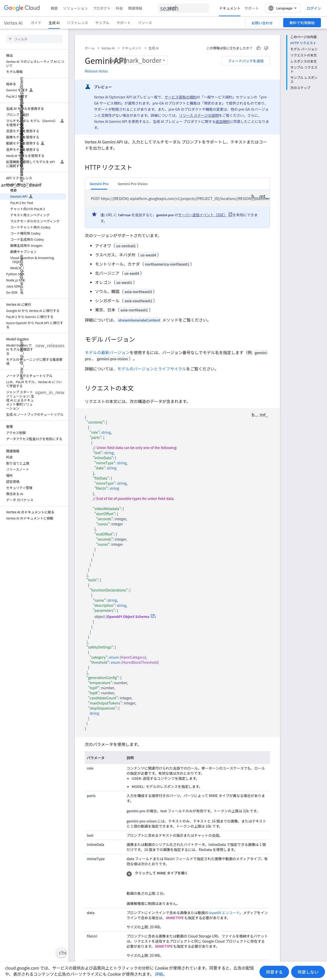Open the 料金 top menu item
Viewport: 327px width, 980px height.
[119, 8]
